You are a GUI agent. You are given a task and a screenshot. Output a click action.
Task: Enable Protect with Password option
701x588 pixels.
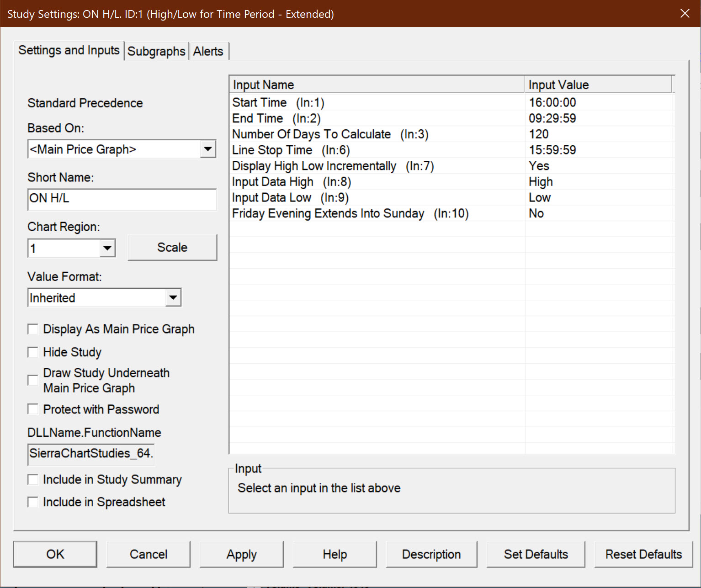pos(33,409)
